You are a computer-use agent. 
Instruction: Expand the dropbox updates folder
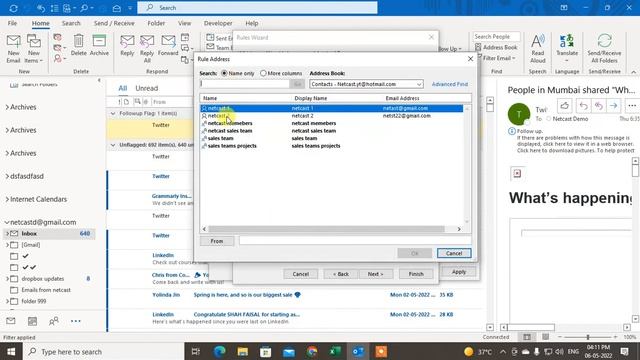click(x=7, y=279)
